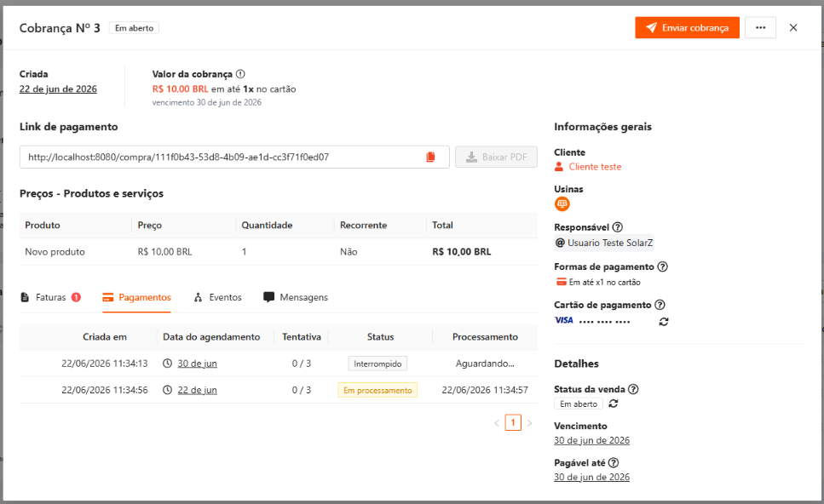Copy the payment link with the copy icon
This screenshot has width=824, height=504.
[x=430, y=157]
